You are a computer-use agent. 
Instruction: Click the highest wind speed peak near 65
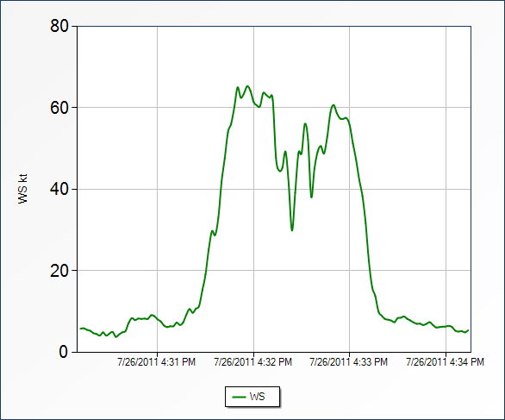pyautogui.click(x=247, y=86)
